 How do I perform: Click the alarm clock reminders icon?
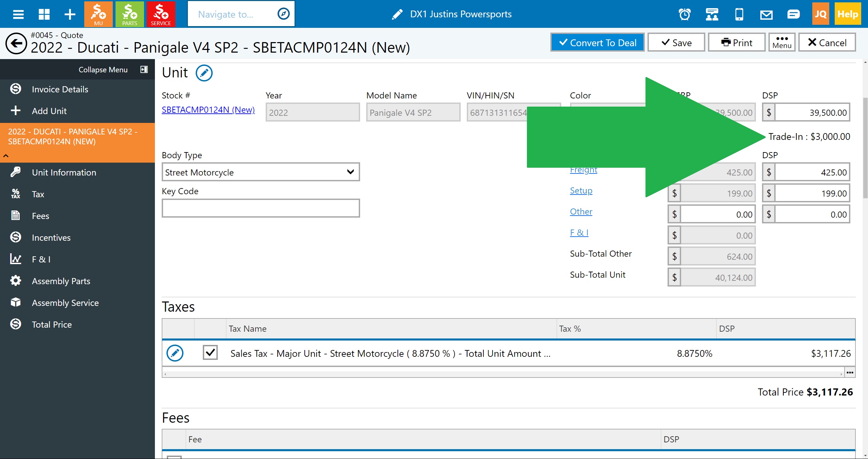(x=685, y=14)
